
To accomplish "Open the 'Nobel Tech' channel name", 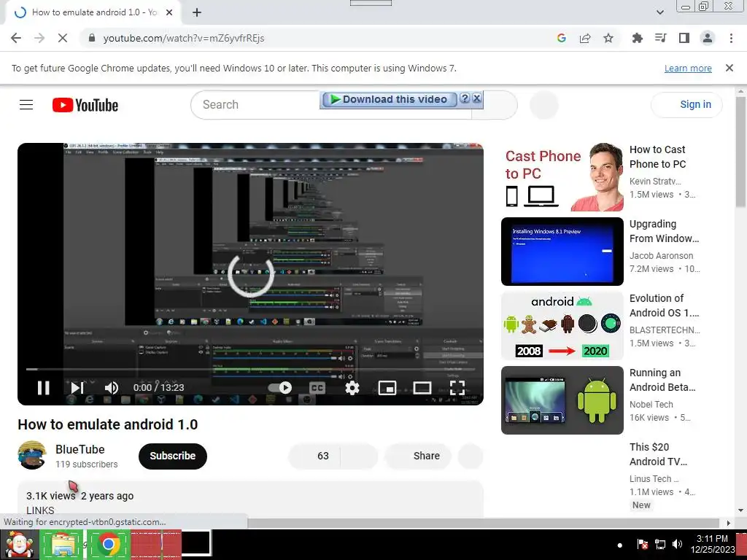I will point(651,404).
